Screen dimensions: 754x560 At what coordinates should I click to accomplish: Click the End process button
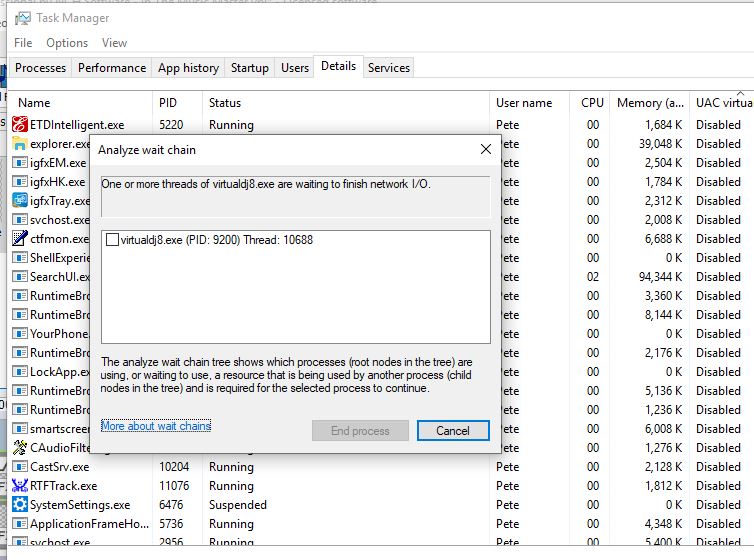360,431
